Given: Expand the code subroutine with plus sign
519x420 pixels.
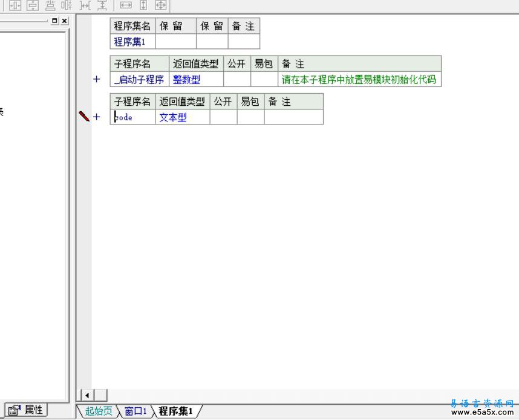Looking at the screenshot, I should (96, 117).
